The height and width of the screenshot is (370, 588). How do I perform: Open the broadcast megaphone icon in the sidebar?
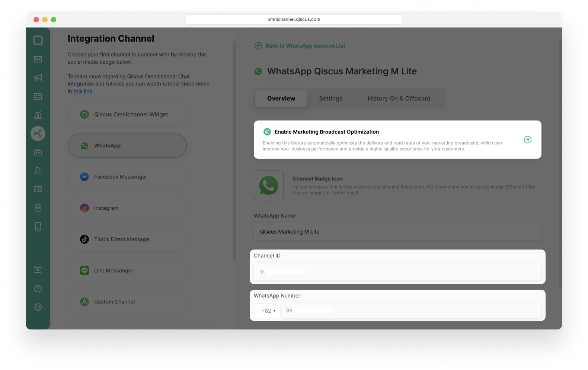[x=38, y=78]
